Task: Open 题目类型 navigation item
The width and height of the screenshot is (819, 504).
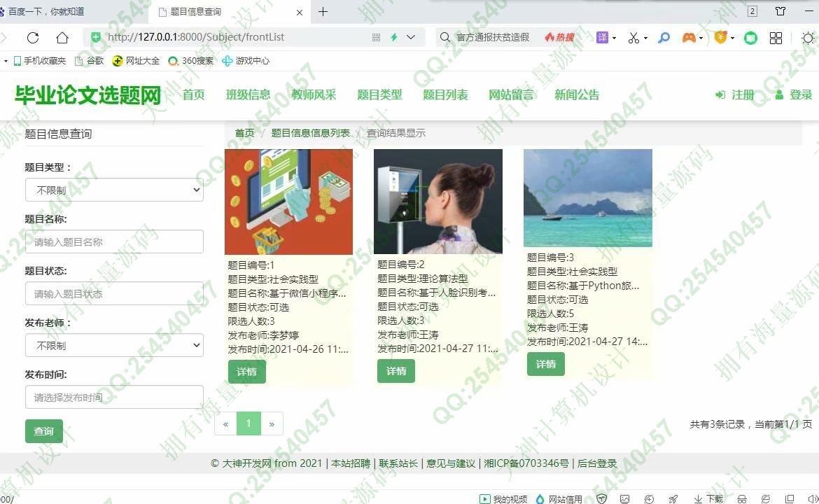Action: point(379,94)
